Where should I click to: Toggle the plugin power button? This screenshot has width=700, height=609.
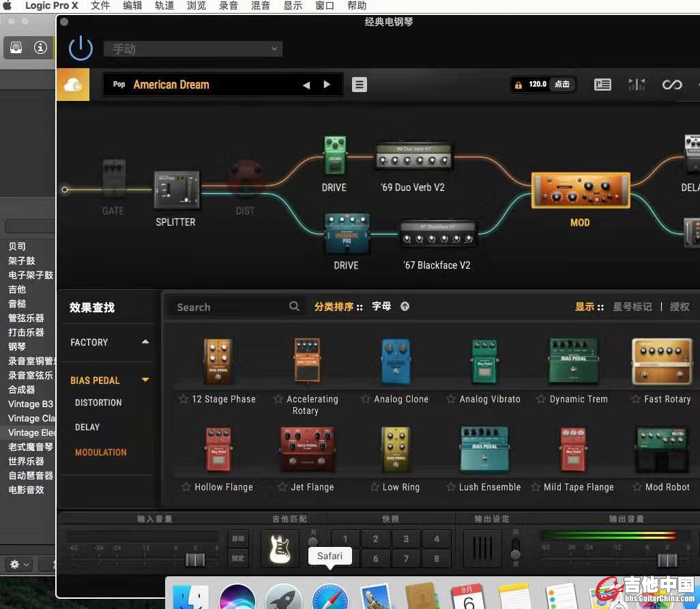pyautogui.click(x=81, y=48)
